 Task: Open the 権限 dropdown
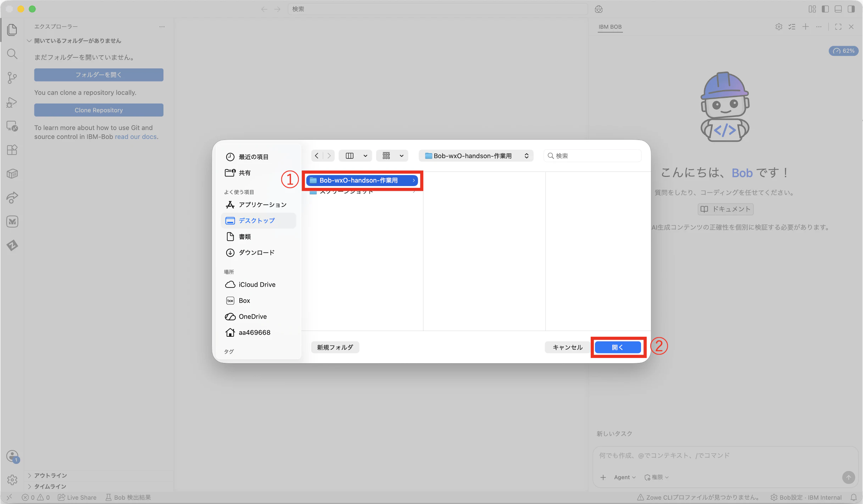tap(657, 477)
